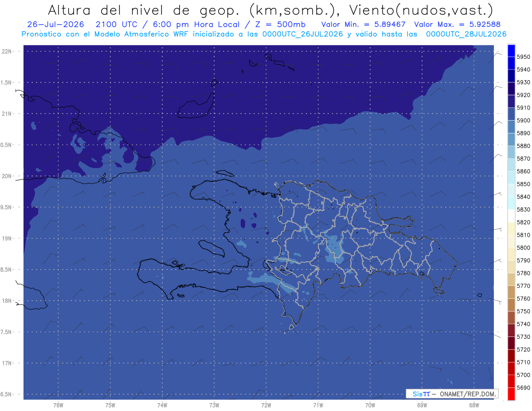Viewport: 532px width, 411px height.
Task: Click the pale yellow band between 5810 and 5820
Action: click(511, 228)
